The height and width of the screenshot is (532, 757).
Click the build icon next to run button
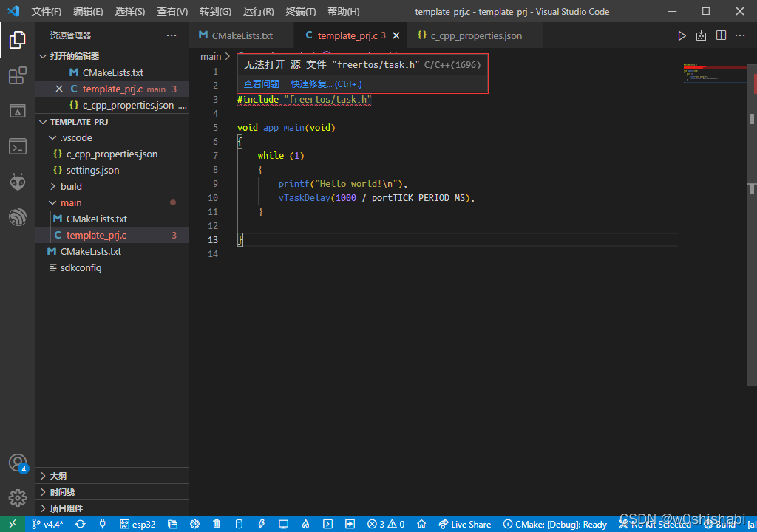tap(701, 35)
